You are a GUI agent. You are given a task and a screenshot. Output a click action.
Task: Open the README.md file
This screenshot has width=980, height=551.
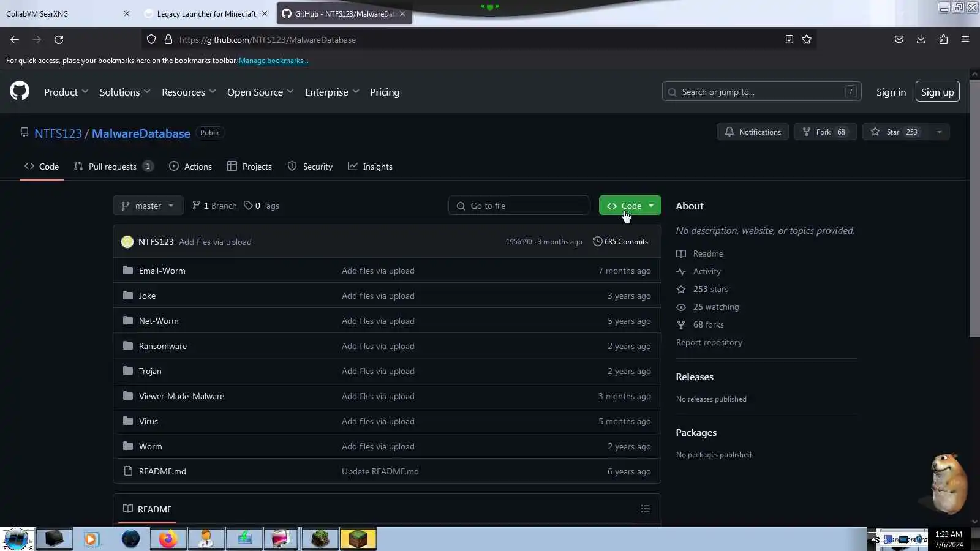(162, 471)
